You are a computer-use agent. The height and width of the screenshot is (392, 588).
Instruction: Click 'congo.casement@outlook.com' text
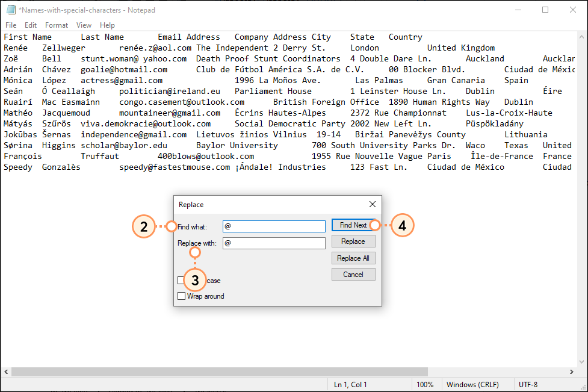(x=182, y=102)
